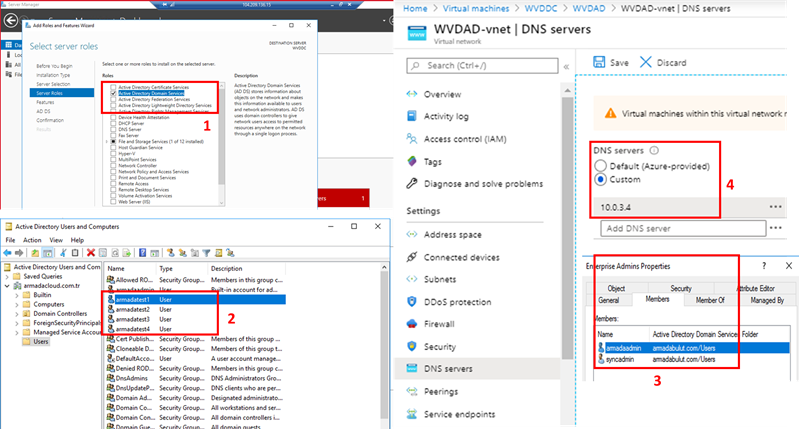
Task: Click the Discard X icon
Action: coord(646,62)
